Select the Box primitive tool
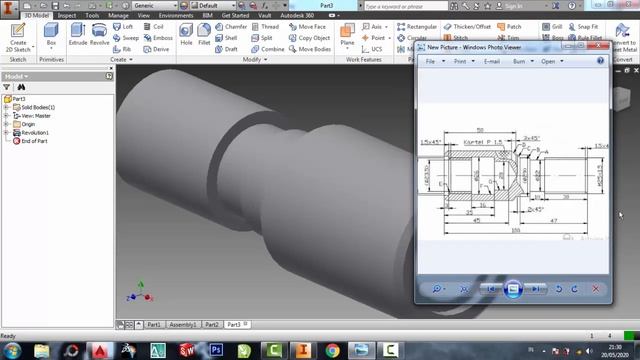This screenshot has width=640, height=360. pos(51,36)
